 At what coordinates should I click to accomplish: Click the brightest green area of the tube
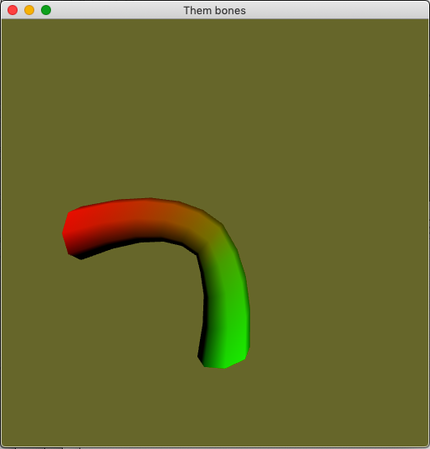click(x=237, y=350)
